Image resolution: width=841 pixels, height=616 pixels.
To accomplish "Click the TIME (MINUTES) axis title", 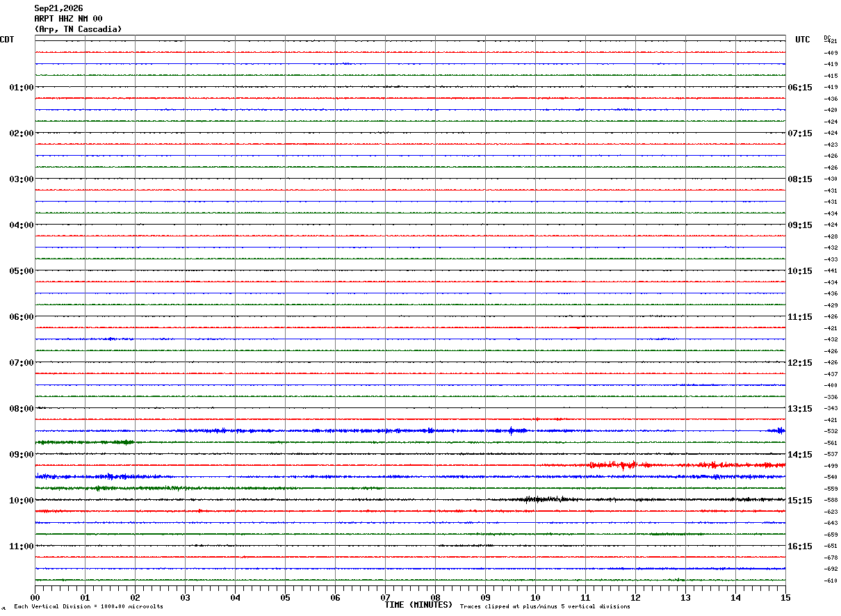I will 418,605.
